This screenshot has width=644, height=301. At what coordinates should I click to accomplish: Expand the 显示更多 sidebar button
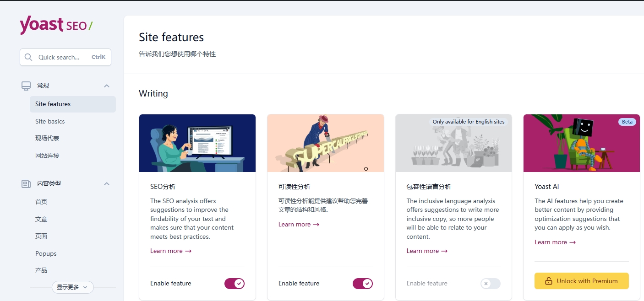[73, 287]
